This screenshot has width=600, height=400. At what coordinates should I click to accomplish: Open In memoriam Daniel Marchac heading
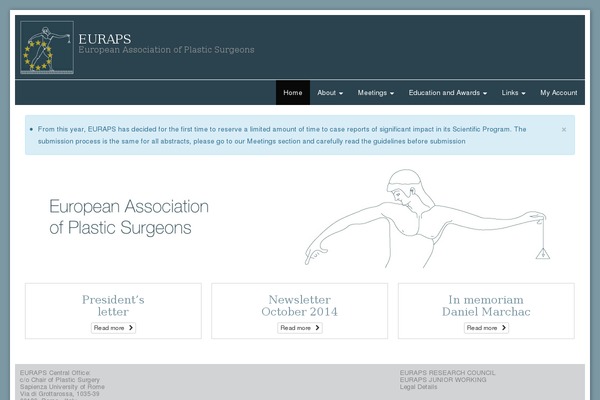(x=486, y=305)
